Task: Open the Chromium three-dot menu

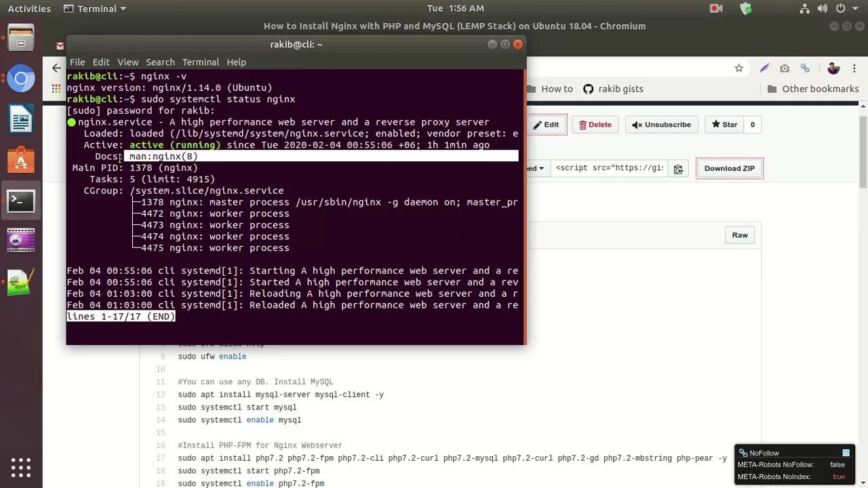Action: click(x=854, y=68)
